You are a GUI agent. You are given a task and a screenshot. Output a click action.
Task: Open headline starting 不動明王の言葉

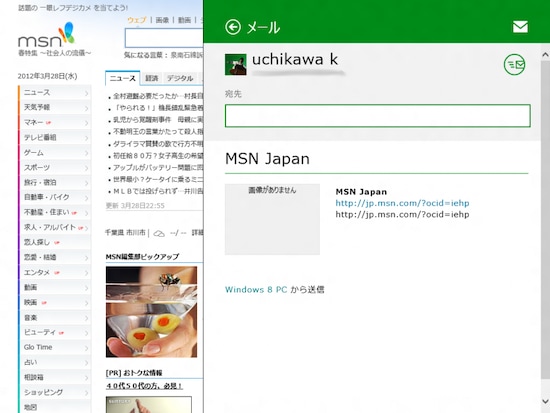click(x=158, y=132)
